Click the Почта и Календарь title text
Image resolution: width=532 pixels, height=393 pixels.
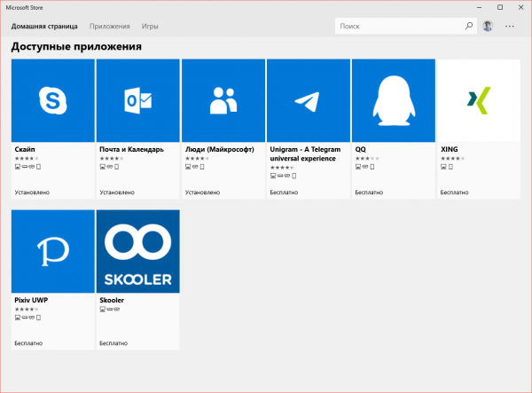point(131,150)
